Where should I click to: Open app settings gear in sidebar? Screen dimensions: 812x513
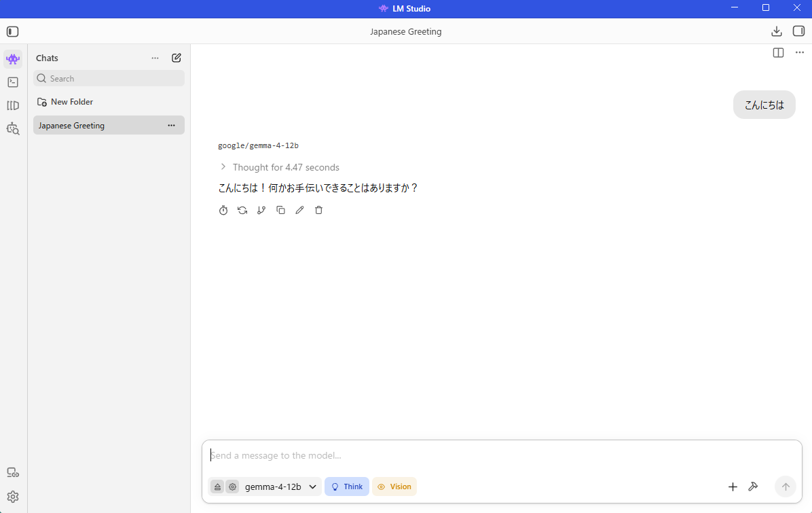pos(13,497)
